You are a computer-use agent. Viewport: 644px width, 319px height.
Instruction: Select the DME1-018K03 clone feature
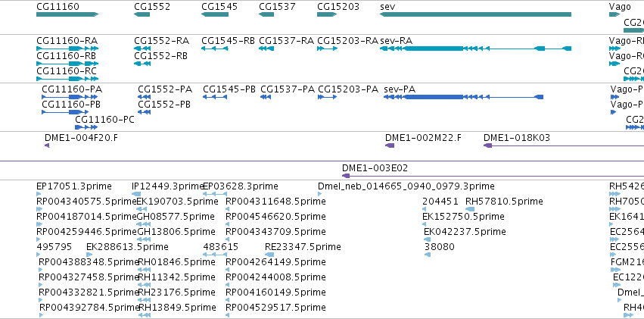[564, 145]
